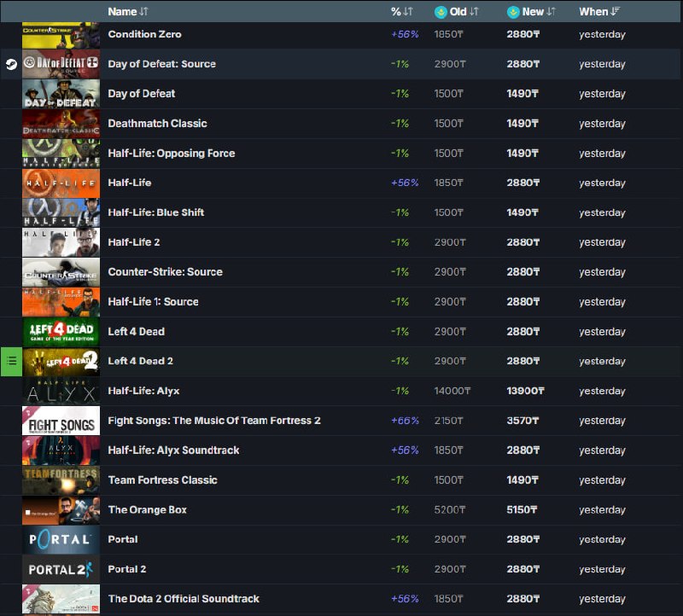Open the Team Fortress Classic link
Image resolution: width=683 pixels, height=616 pixels.
[163, 480]
